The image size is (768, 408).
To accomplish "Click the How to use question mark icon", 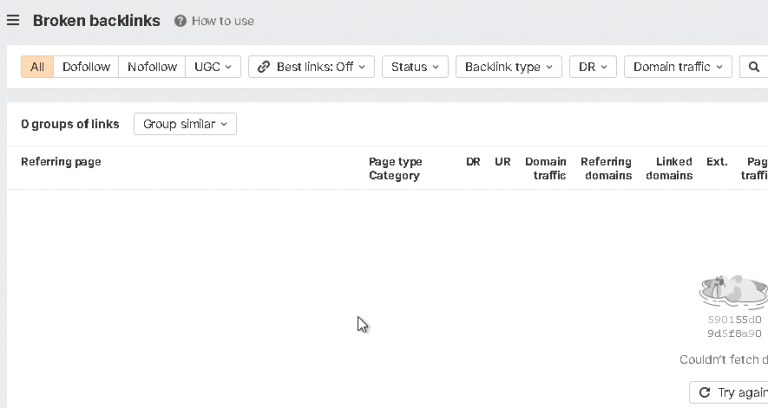I will click(x=180, y=21).
